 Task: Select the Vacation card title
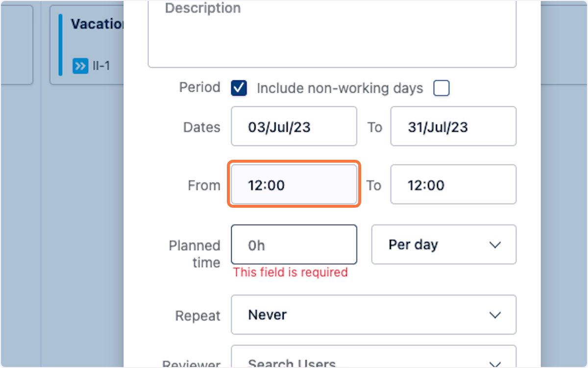[x=97, y=24]
